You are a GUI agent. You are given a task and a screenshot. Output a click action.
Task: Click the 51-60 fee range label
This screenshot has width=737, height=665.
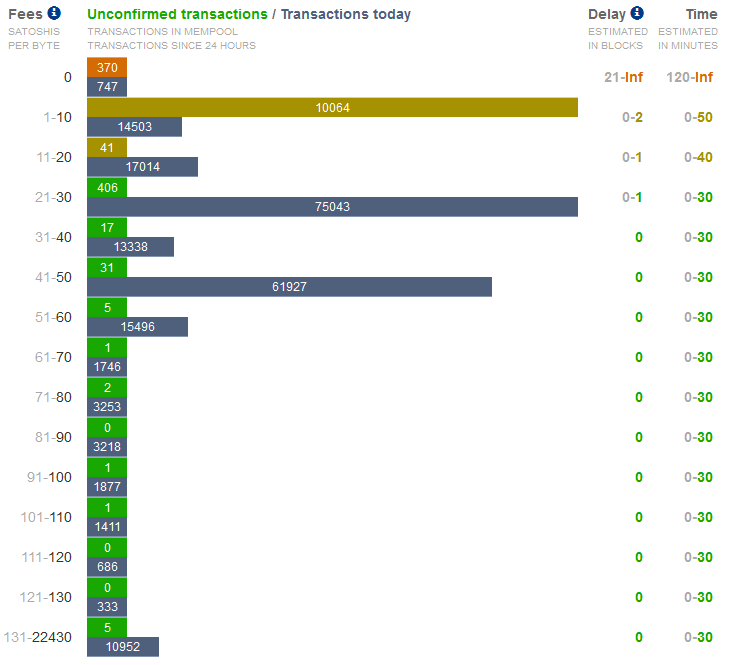click(x=54, y=317)
